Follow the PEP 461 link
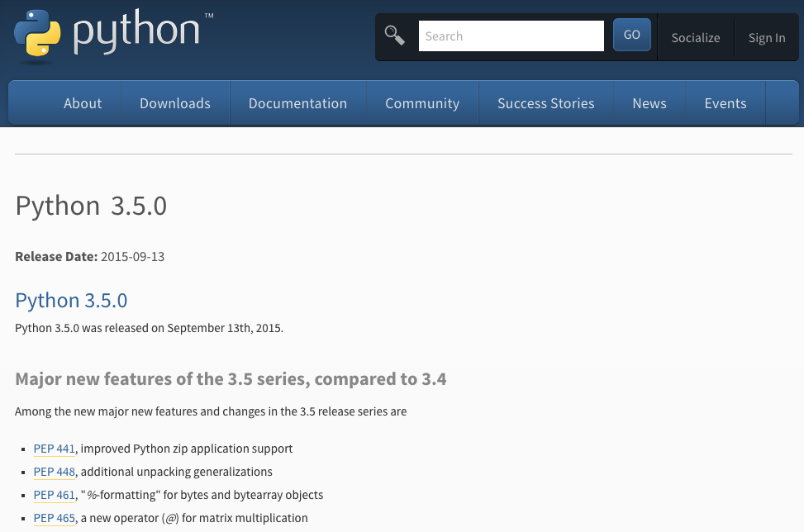 pos(55,495)
